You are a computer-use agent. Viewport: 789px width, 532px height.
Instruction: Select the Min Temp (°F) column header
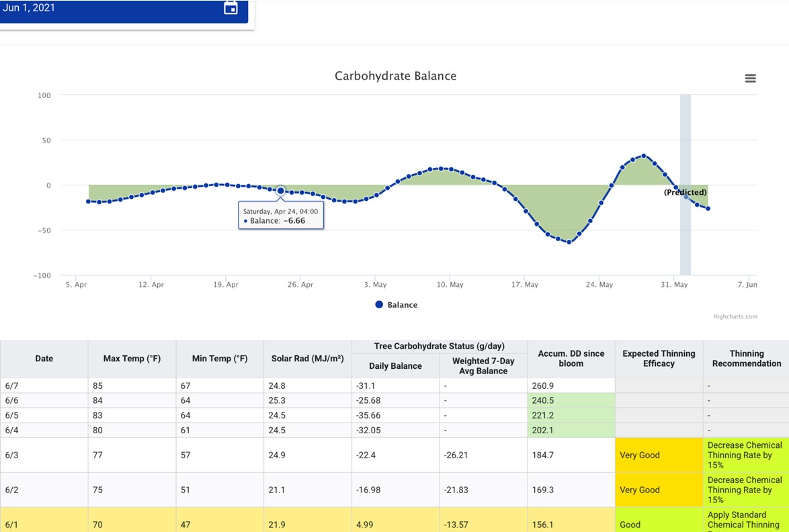(x=220, y=359)
